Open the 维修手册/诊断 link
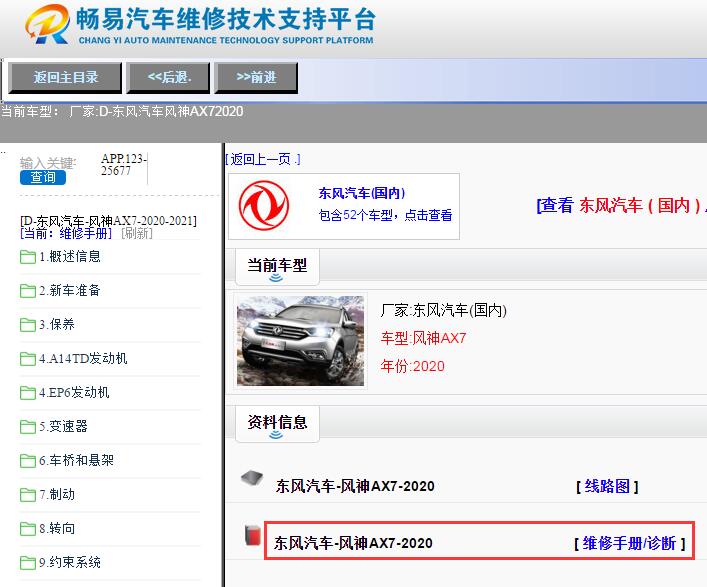 coord(629,543)
